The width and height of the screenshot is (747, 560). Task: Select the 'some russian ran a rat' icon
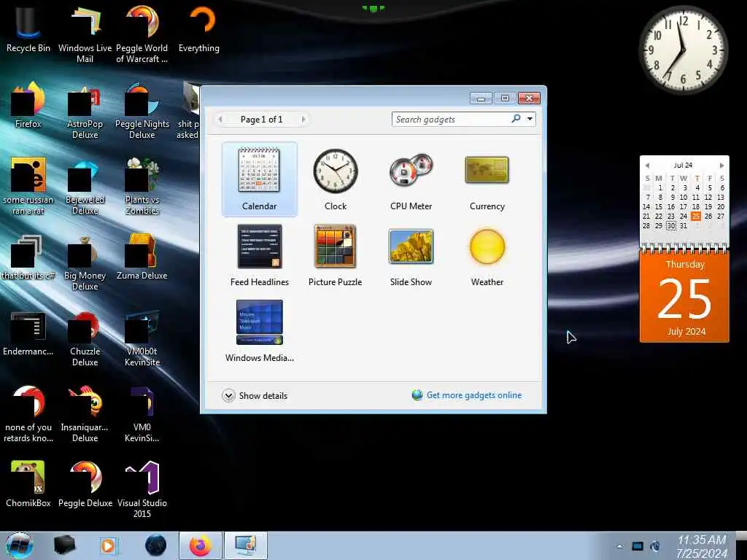28,187
